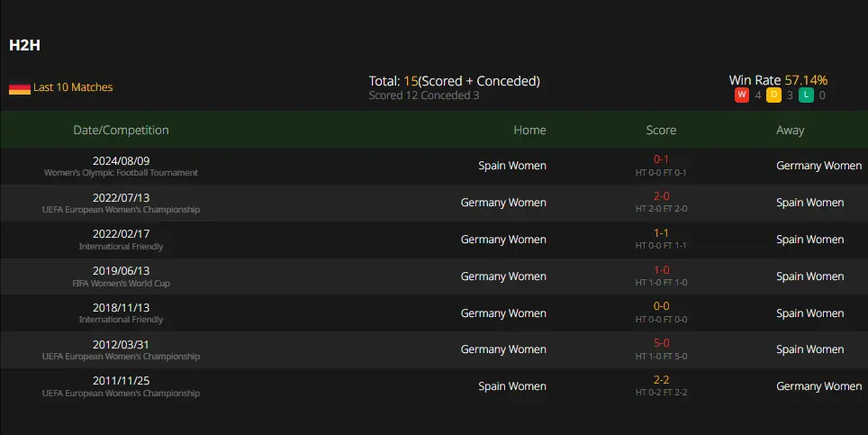The height and width of the screenshot is (435, 868).
Task: Click Spain Women away team in the 2018/11/13 row
Action: pyautogui.click(x=809, y=313)
